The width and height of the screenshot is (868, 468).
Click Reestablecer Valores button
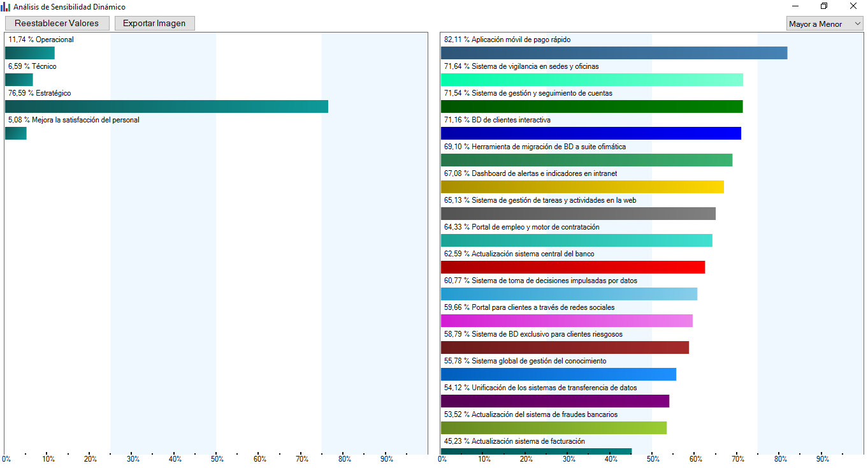point(57,24)
